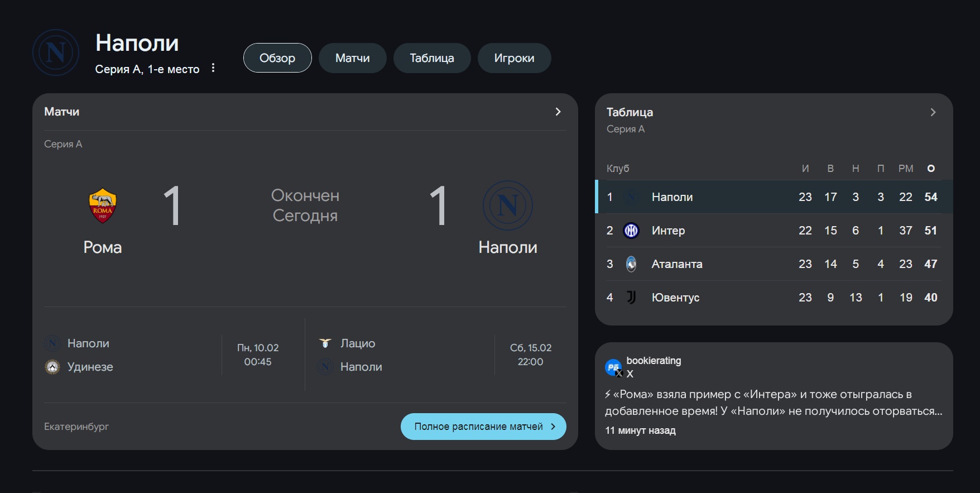Click Napoli crest in the Udinese fixture
The image size is (980, 493).
tap(52, 343)
